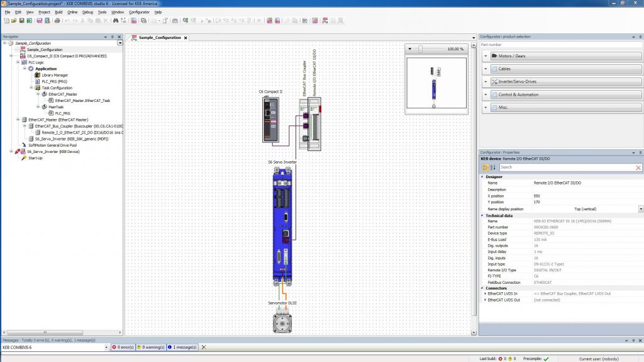Expand the Cables category arrow
The height and width of the screenshot is (362, 644).
(x=486, y=69)
